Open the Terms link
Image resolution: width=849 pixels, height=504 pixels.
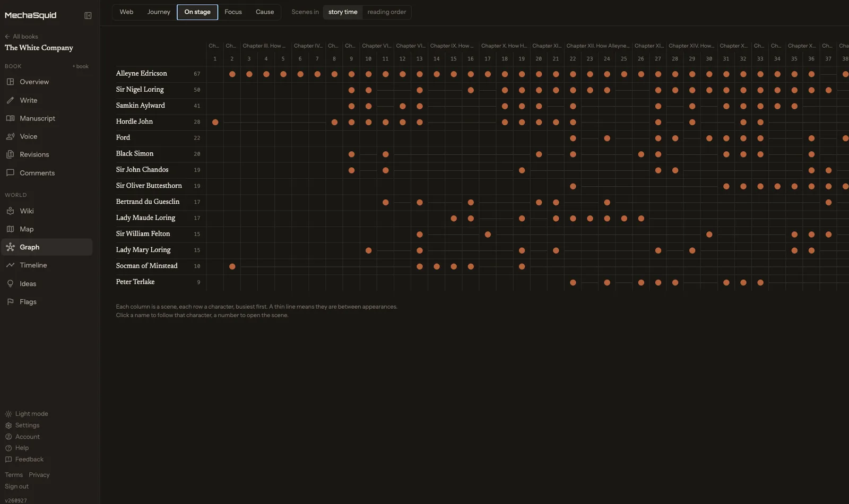click(x=14, y=475)
